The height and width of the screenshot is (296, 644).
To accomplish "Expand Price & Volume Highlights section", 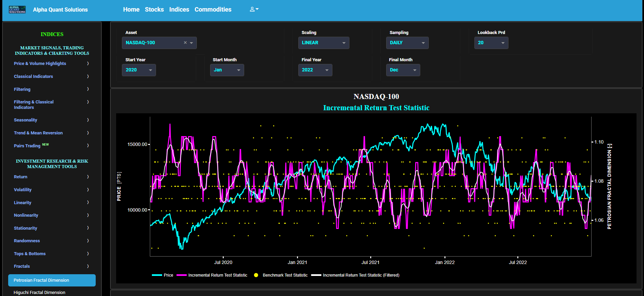I will tap(51, 64).
